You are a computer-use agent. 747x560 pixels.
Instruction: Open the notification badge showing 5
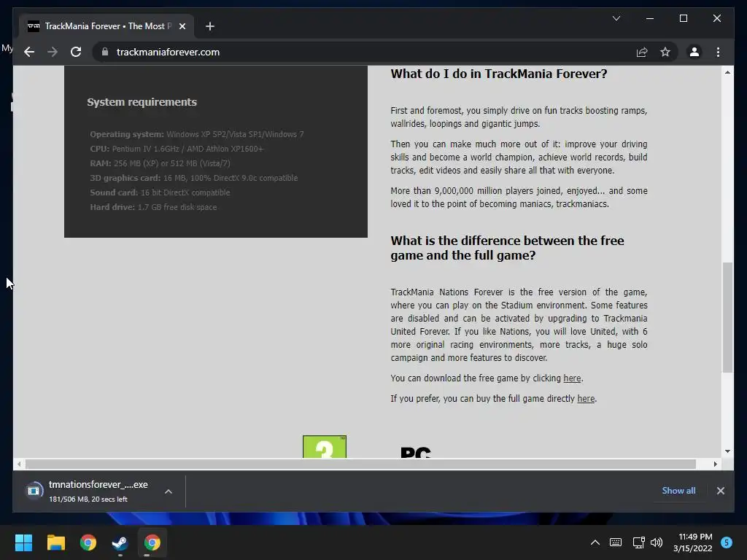[727, 542]
